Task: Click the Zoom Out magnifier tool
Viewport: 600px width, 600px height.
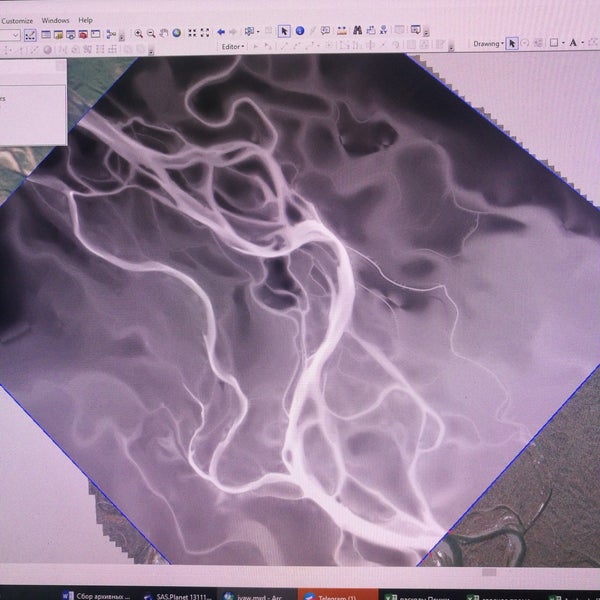Action: pyautogui.click(x=151, y=33)
